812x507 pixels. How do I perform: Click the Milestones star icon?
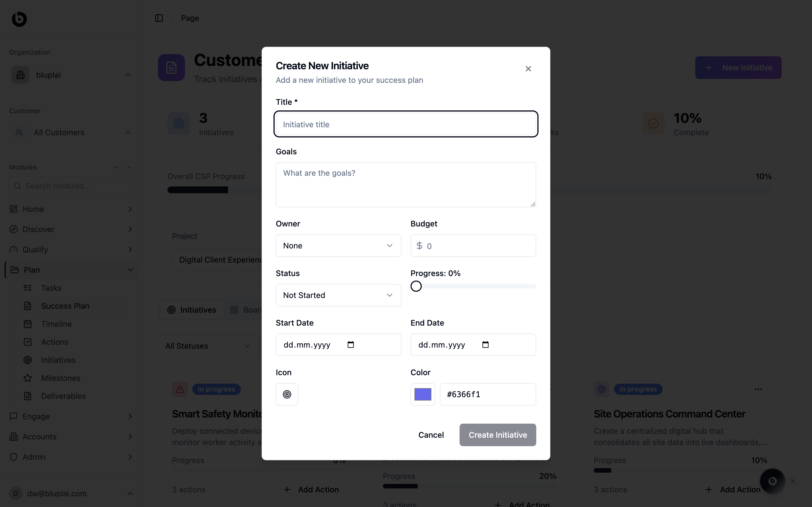point(28,378)
